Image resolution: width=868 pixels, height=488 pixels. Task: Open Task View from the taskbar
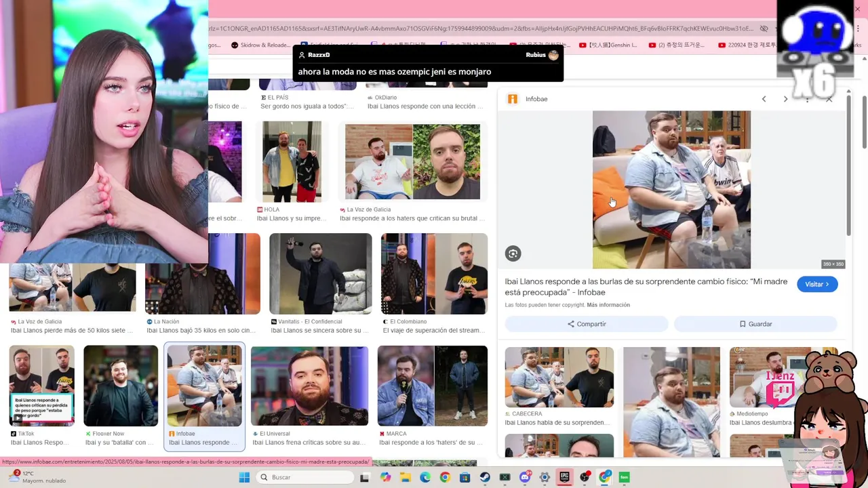364,477
